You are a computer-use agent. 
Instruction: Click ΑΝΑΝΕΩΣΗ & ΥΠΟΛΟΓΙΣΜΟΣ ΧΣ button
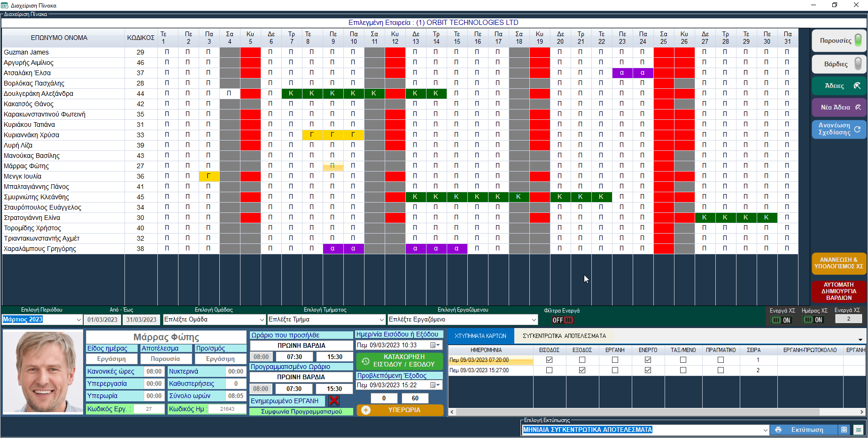point(838,263)
